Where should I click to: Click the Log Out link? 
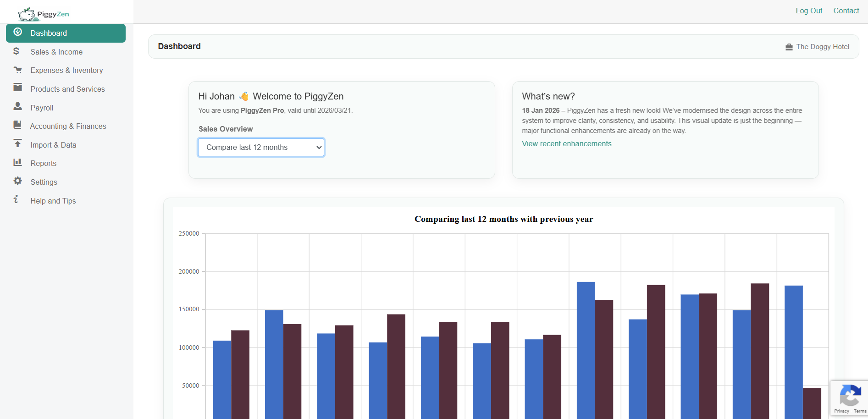tap(808, 11)
